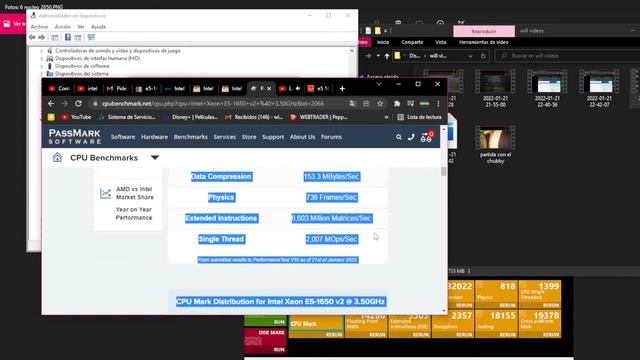Screen dimensions: 640x360
Task: Go back in Chrome browser
Action: 51,104
